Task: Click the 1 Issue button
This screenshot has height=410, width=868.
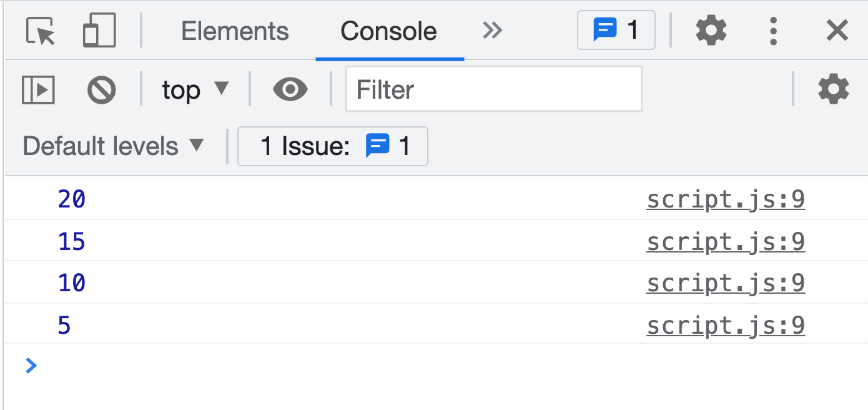Action: (x=333, y=146)
